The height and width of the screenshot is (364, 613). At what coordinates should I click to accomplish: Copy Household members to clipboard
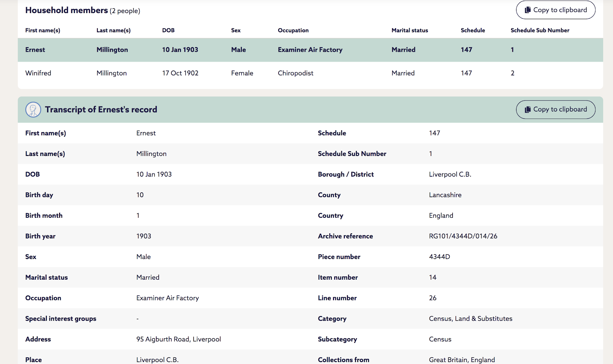(x=556, y=10)
